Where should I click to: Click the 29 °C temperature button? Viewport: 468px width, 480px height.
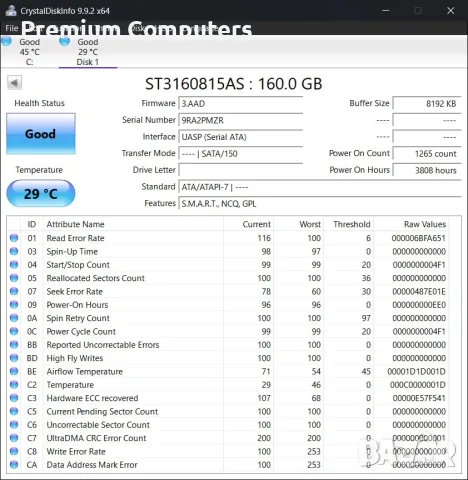tap(41, 193)
